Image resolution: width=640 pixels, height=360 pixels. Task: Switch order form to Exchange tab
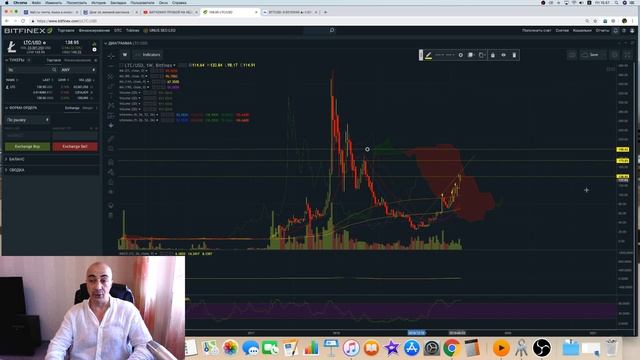click(72, 108)
